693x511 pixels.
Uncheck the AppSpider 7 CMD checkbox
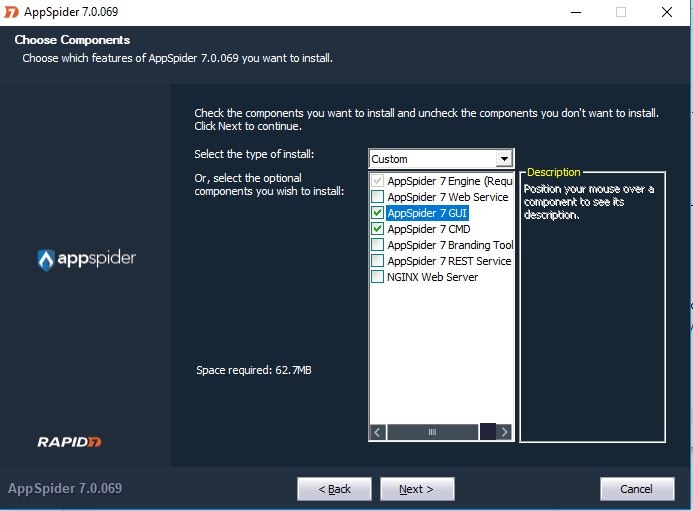tap(377, 229)
